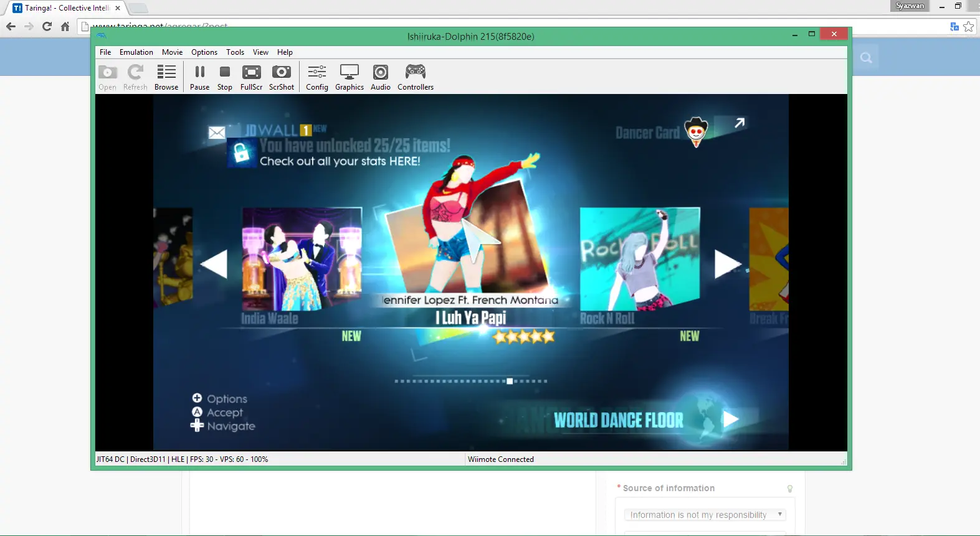Take a screenshot with ScrShot
The image size is (980, 536).
click(x=282, y=78)
